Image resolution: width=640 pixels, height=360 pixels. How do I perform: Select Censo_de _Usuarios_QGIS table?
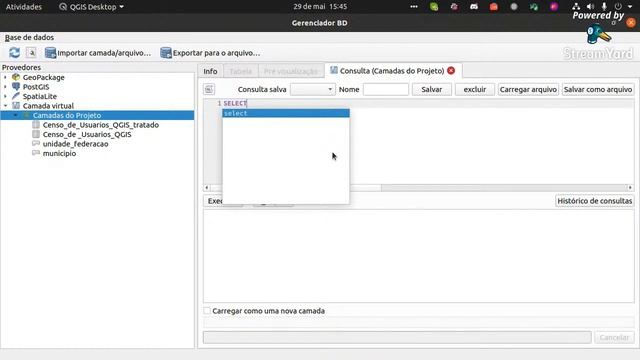tap(87, 134)
